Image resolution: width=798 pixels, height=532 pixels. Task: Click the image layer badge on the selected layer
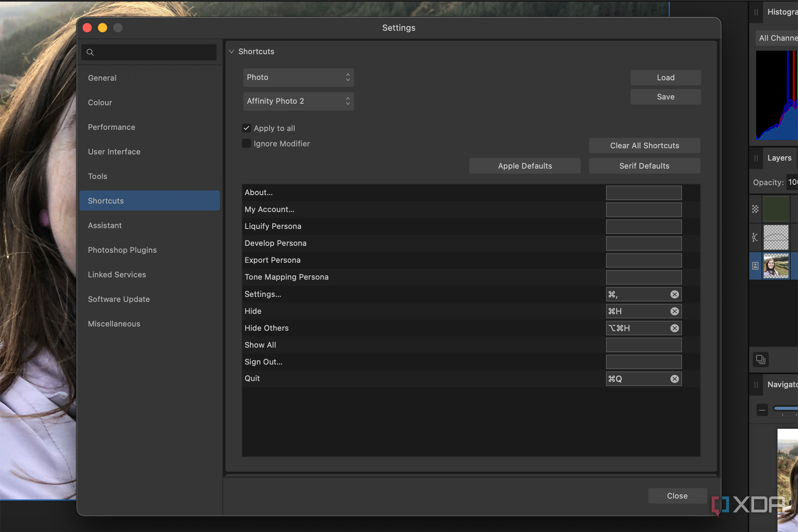(x=755, y=266)
